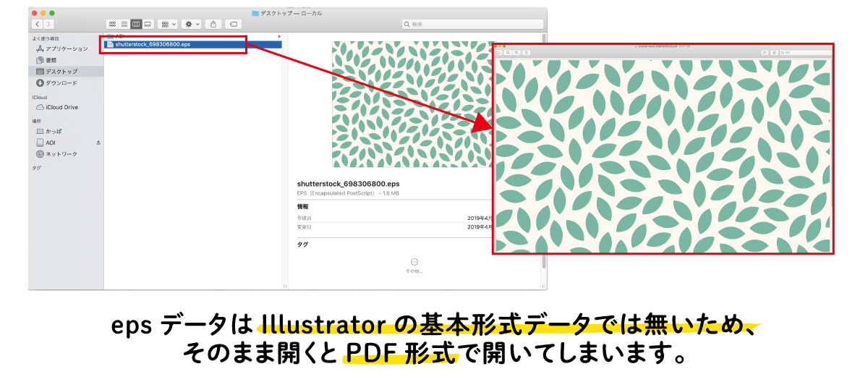
Task: Click the Edit Tags toolbar button
Action: pos(234,24)
